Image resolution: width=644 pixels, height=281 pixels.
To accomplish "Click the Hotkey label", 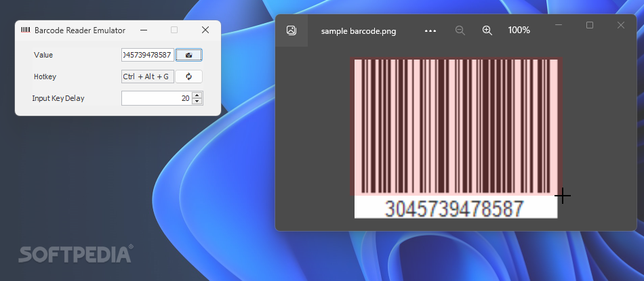I will [45, 77].
